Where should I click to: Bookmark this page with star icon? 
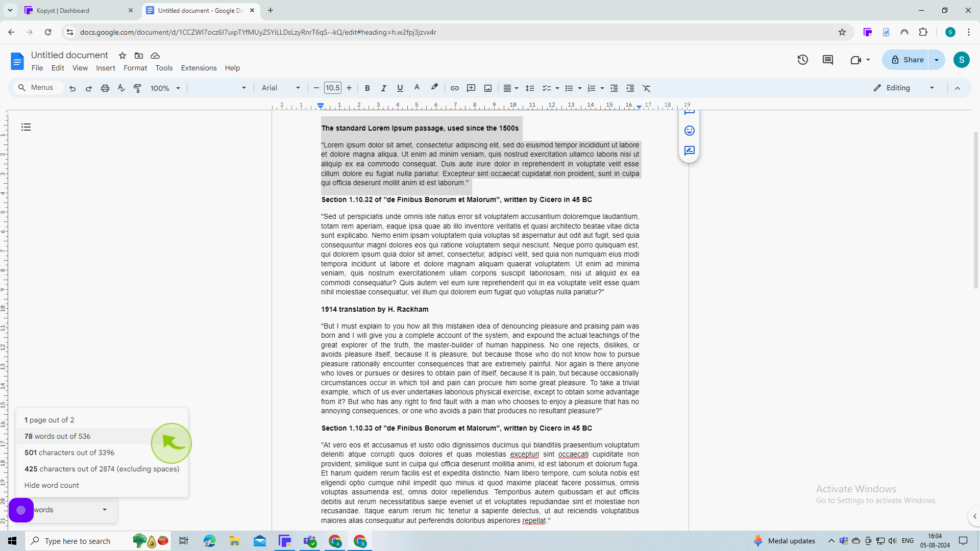842,32
